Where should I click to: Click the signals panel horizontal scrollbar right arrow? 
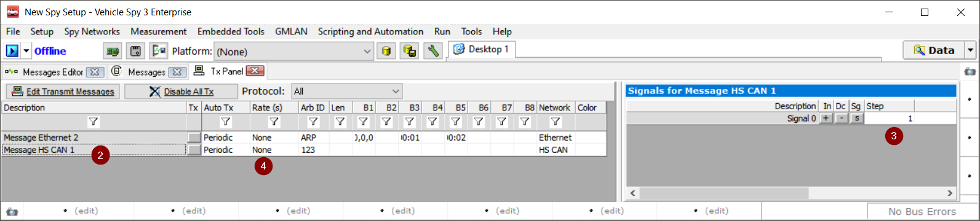coord(950,193)
